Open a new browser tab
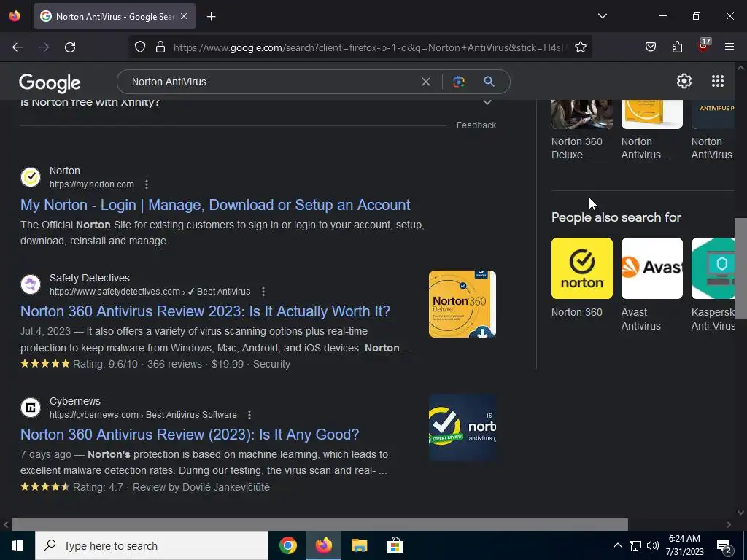Image resolution: width=747 pixels, height=560 pixels. coord(211,16)
